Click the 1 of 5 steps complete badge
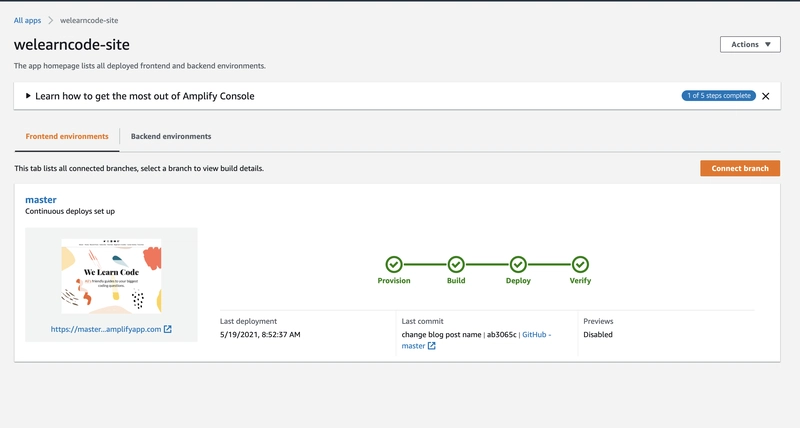Viewport: 800px width, 428px height. [718, 95]
